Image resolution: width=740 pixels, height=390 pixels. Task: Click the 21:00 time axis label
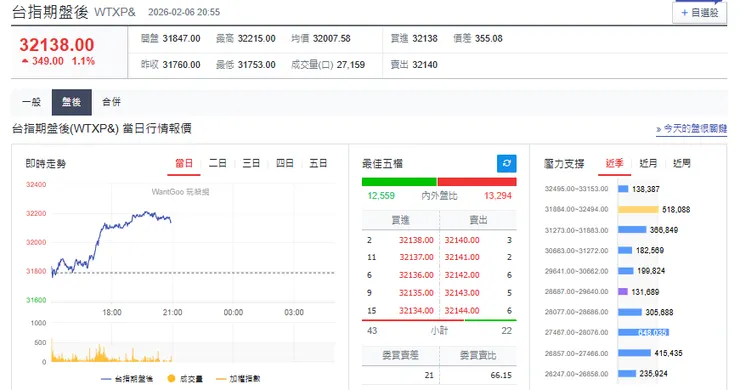pos(172,313)
